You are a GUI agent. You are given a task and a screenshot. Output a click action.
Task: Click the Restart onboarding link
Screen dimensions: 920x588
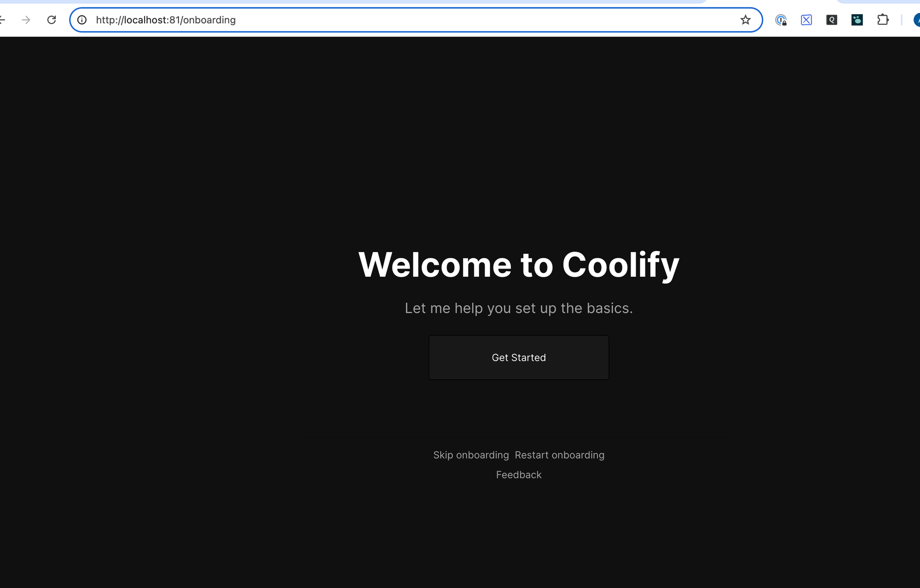coord(559,455)
